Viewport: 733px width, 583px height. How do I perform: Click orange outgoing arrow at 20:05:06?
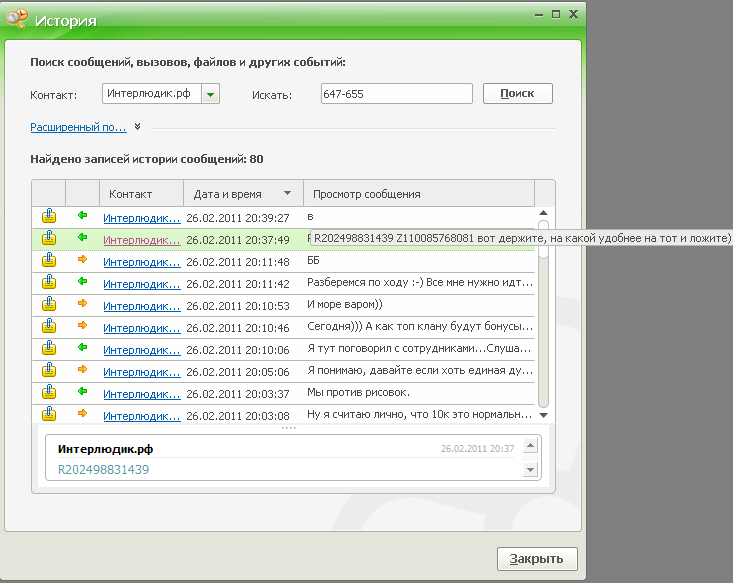tap(82, 369)
